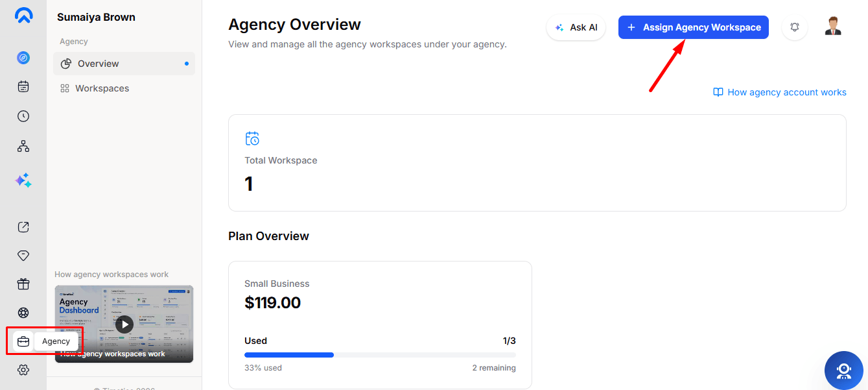Open the chatbot assistant bubble

coord(843,371)
